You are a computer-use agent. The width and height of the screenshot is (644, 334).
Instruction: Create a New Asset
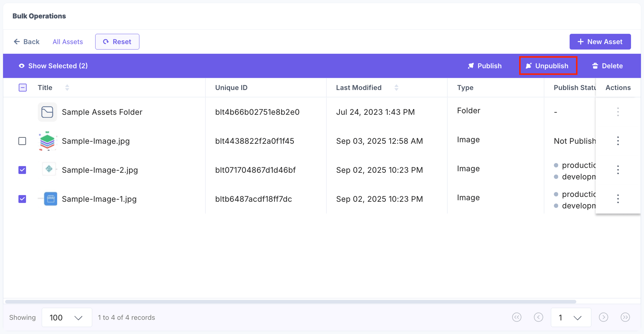pyautogui.click(x=600, y=42)
